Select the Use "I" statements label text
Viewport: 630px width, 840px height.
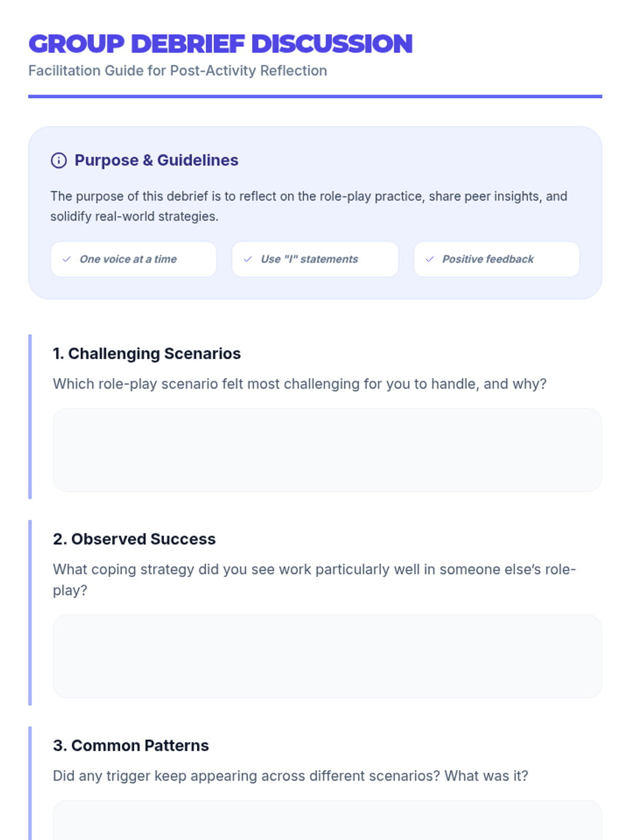coord(309,259)
